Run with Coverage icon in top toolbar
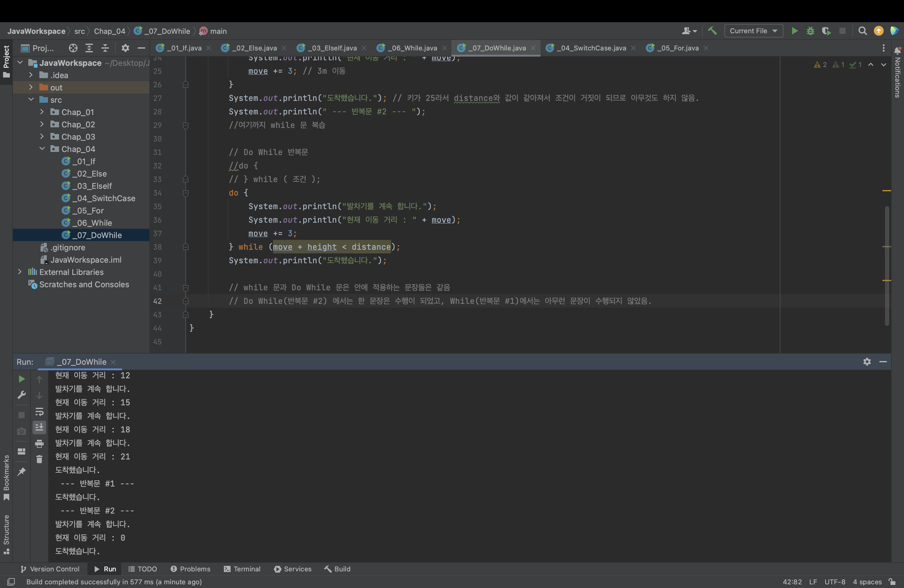 tap(826, 31)
